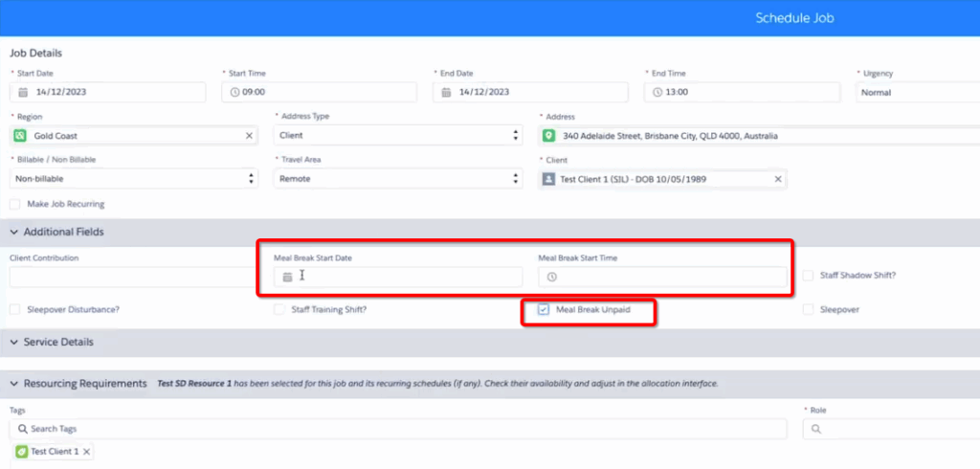Click the End Time clock icon
Screen dimensions: 980x469
pos(658,93)
